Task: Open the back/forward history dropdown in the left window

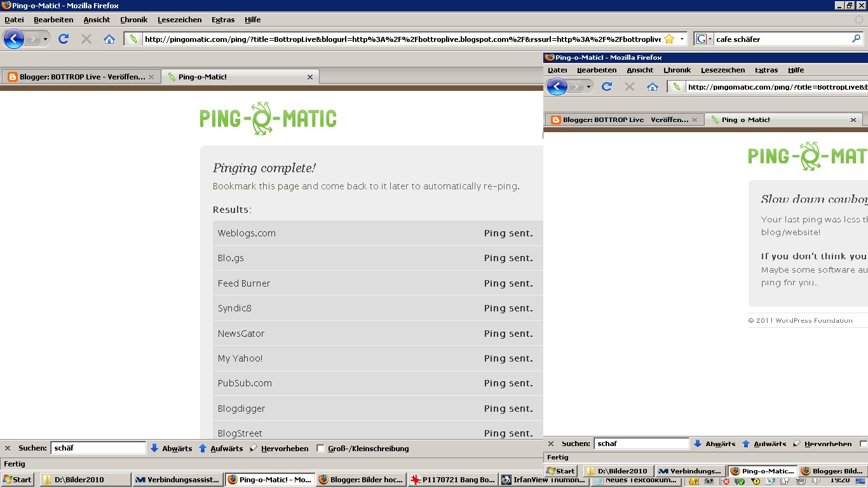Action: pyautogui.click(x=45, y=39)
